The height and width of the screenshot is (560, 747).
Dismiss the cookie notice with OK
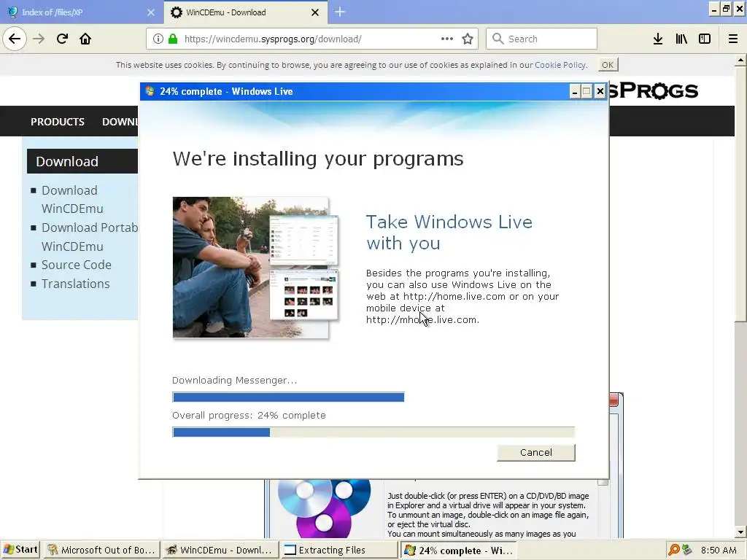[608, 65]
